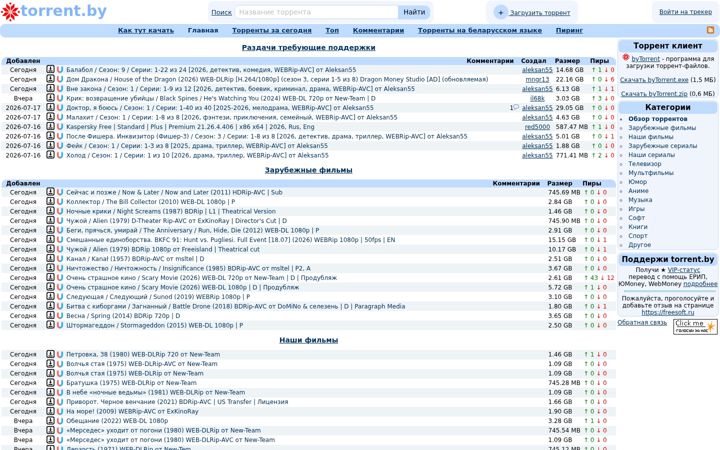
Task: Open magnet link for Канал / Kanal 1957
Action: pyautogui.click(x=60, y=259)
